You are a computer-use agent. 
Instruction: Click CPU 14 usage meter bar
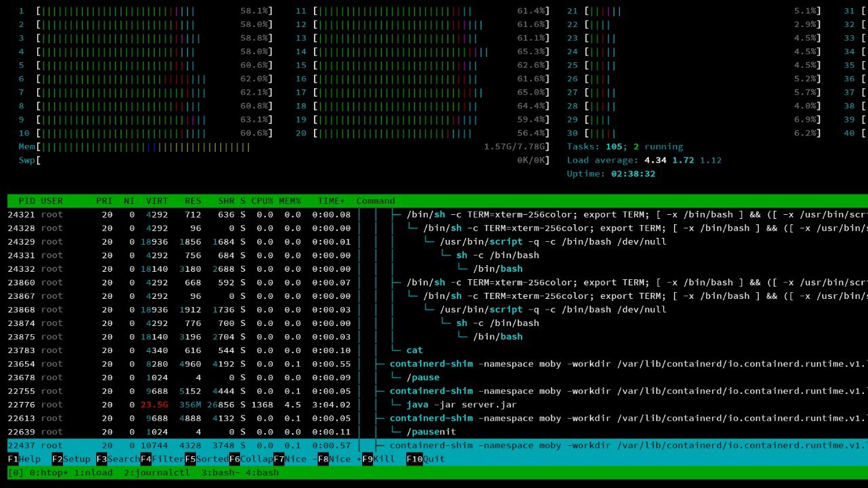(x=431, y=52)
